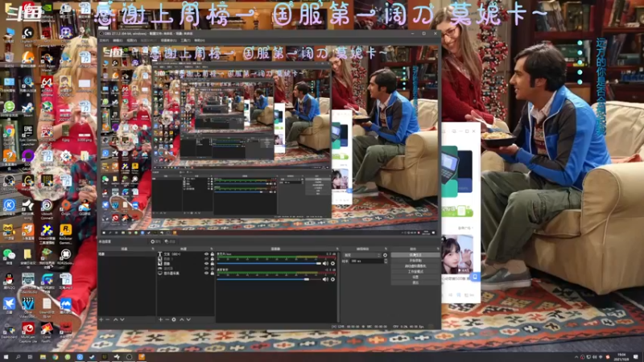The height and width of the screenshot is (362, 644).
Task: Select the 显示器采集 display capture source row
Action: coord(186,274)
